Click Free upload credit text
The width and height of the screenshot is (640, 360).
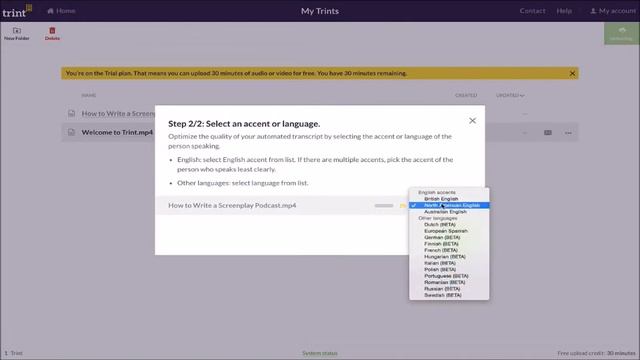point(596,353)
